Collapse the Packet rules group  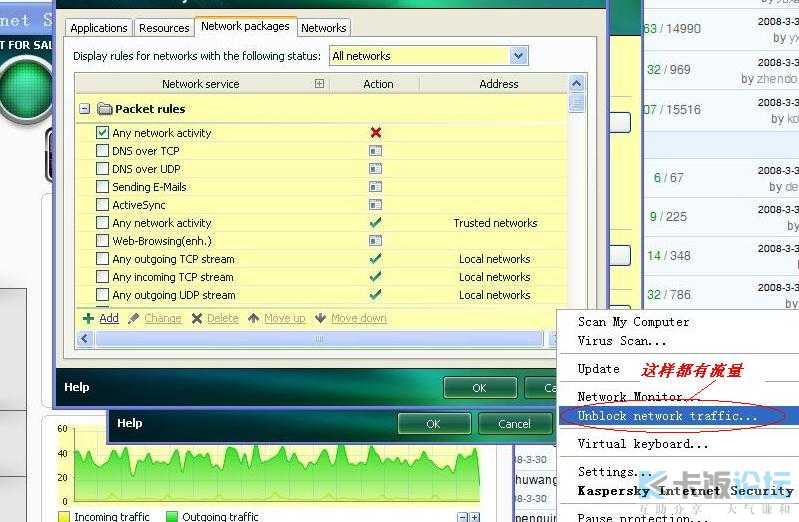click(x=85, y=109)
